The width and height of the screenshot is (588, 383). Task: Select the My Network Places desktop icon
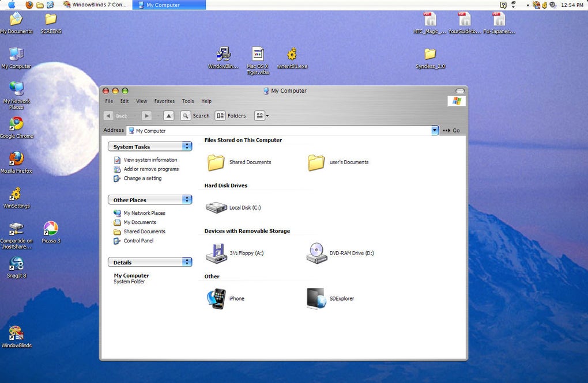[16, 95]
